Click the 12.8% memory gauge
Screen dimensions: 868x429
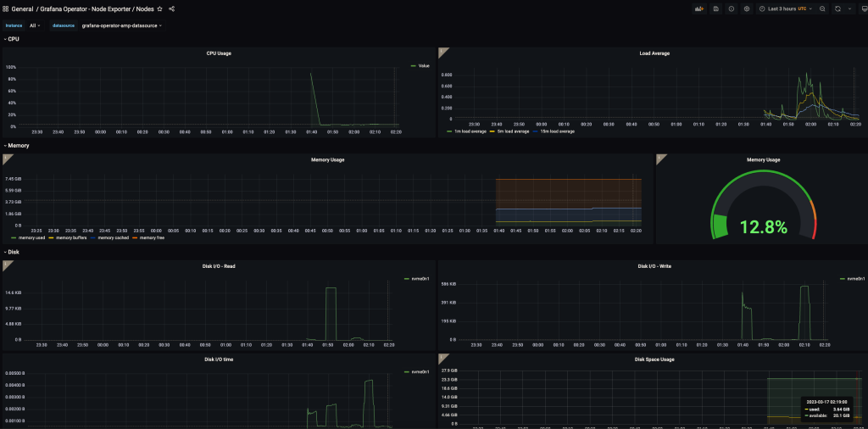[762, 205]
